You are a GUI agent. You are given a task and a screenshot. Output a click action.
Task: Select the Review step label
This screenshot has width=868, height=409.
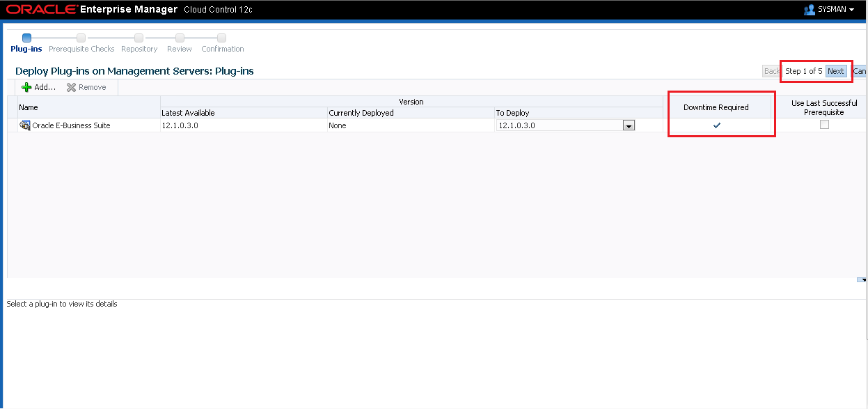(180, 49)
